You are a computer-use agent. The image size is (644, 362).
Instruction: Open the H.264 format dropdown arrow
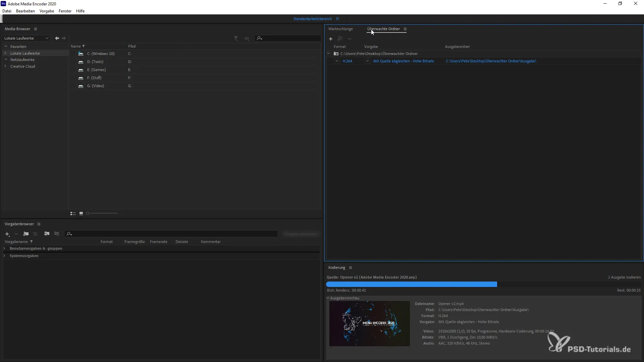[337, 61]
